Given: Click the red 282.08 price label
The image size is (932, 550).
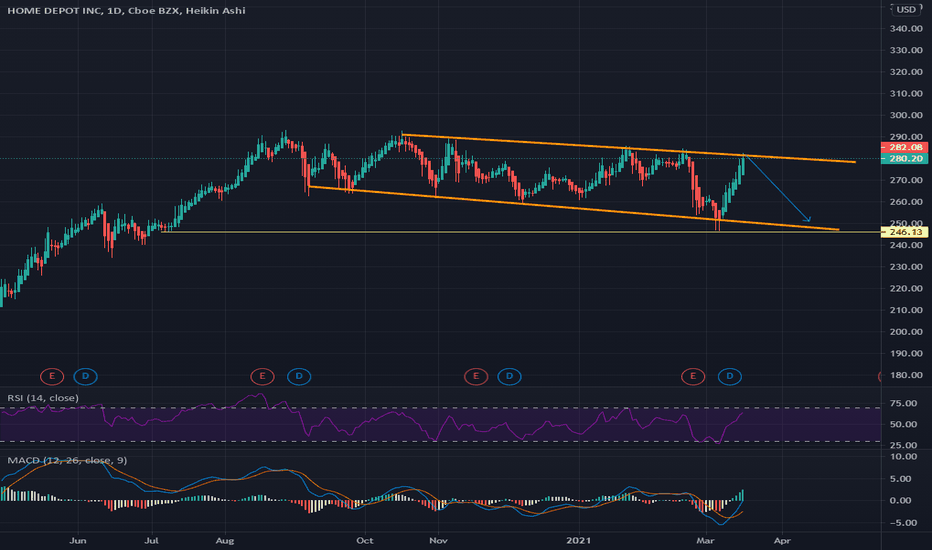Looking at the screenshot, I should 903,147.
